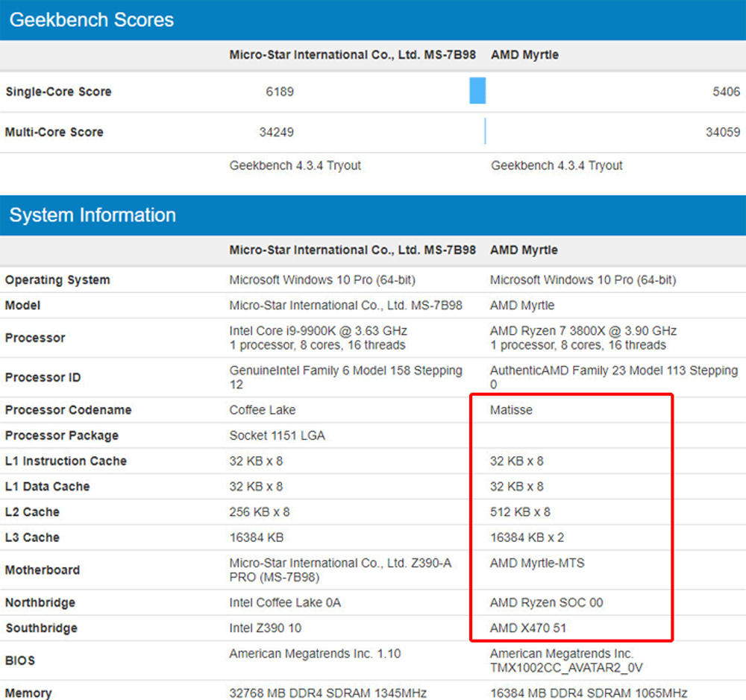Screen dimensions: 746x700
Task: Click the TMX1002CC_AVATAR2_0V BIOS version text
Action: pyautogui.click(x=566, y=668)
